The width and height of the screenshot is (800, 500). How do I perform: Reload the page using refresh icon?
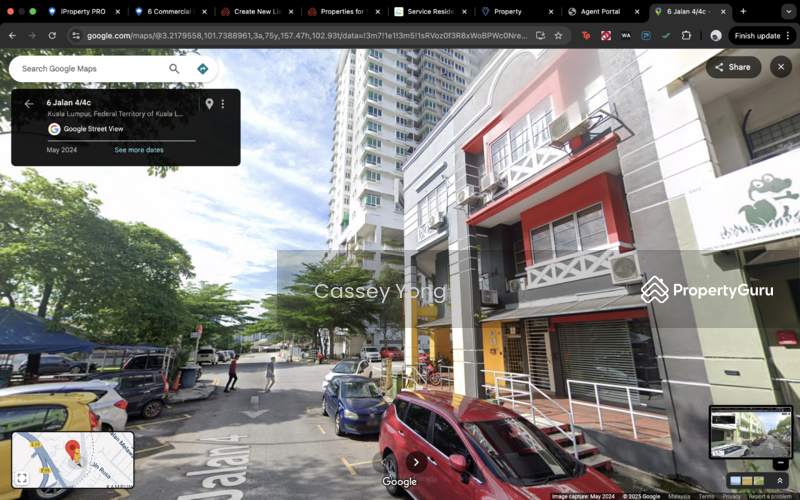click(52, 35)
